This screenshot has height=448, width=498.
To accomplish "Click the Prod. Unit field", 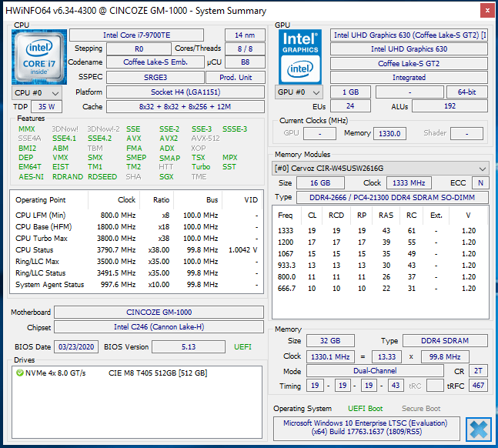I will (236, 77).
